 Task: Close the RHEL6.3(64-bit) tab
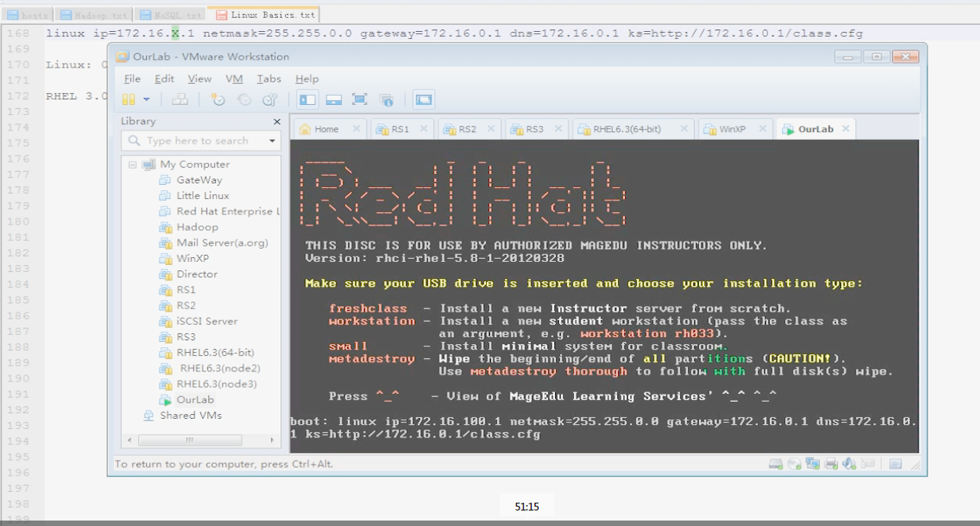(x=683, y=129)
